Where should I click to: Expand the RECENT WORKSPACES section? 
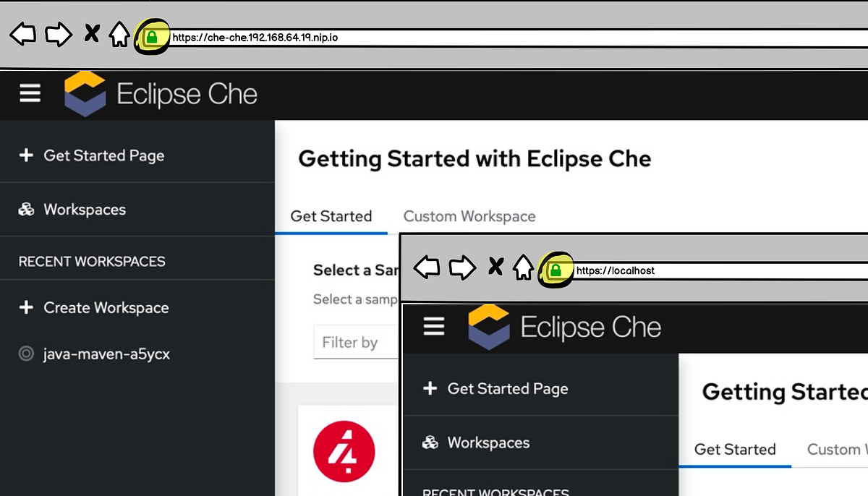coord(91,261)
